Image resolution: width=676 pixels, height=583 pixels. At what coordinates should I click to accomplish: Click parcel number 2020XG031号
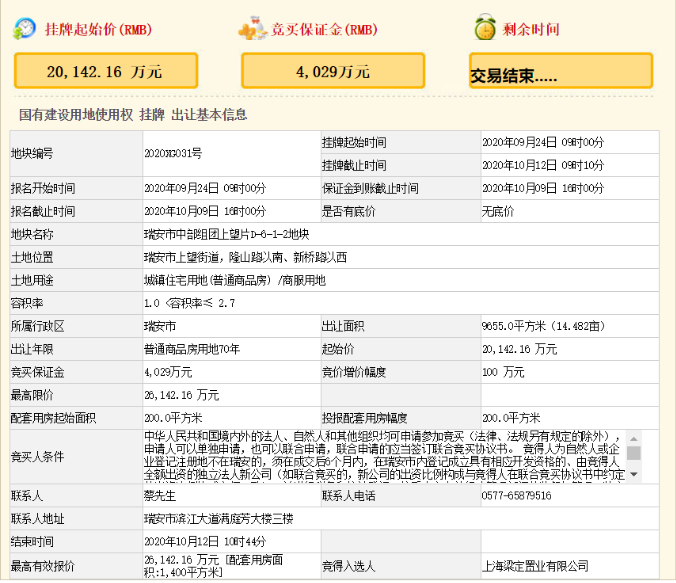point(173,153)
